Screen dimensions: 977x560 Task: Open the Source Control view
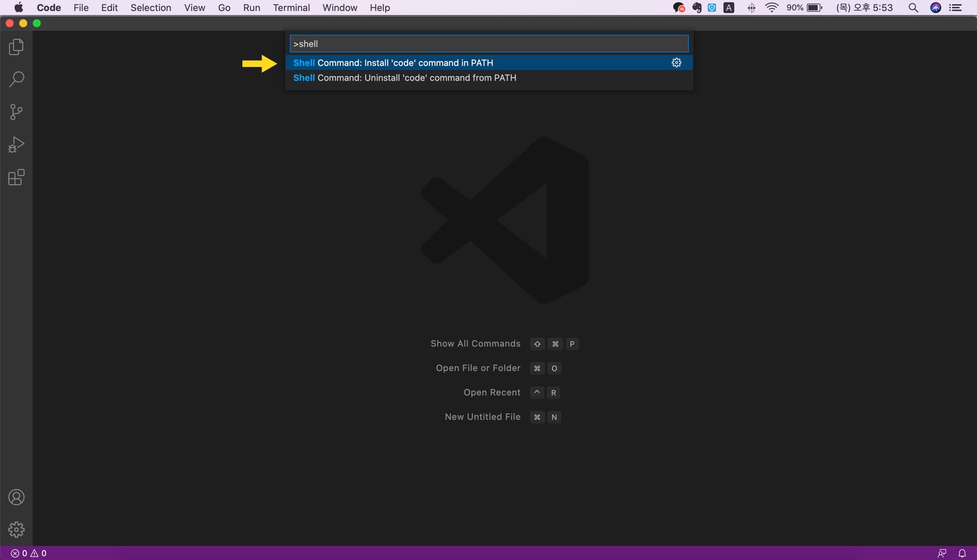[x=16, y=111]
